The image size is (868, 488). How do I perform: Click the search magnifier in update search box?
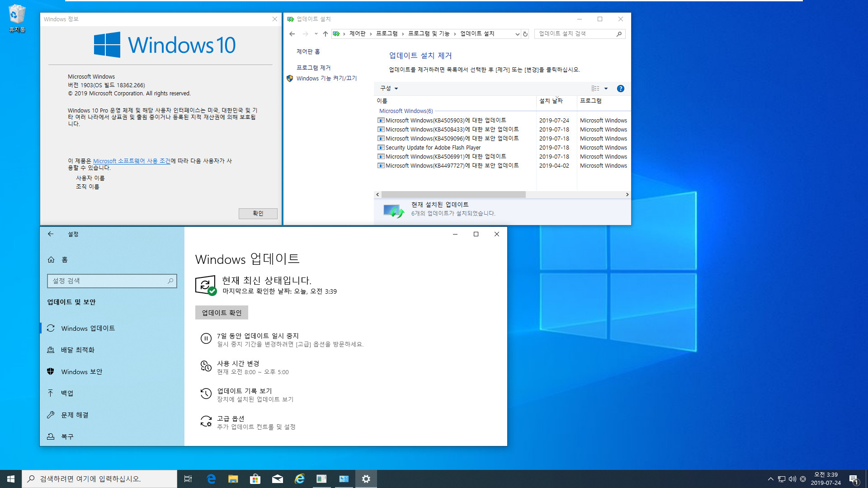coord(619,34)
